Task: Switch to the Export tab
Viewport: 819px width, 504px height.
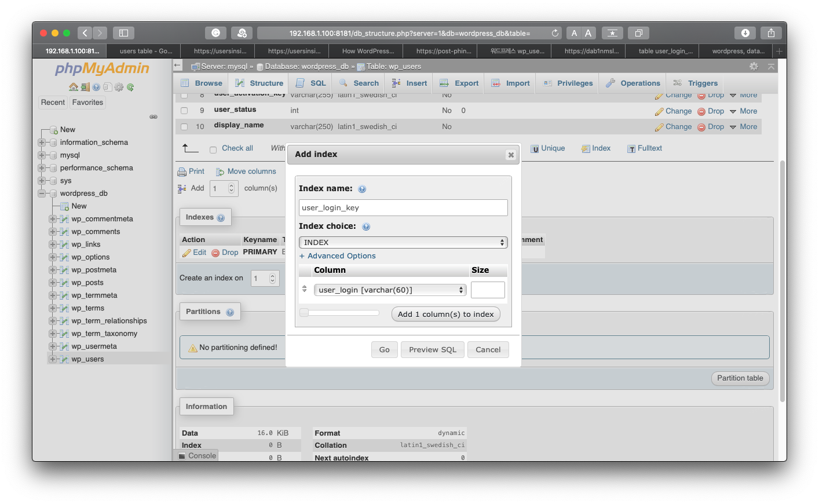Action: 459,83
